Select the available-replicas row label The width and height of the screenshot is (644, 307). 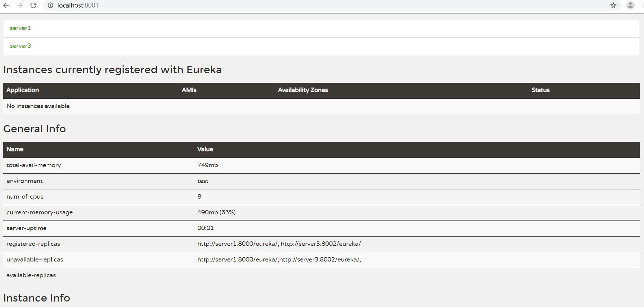pos(31,275)
